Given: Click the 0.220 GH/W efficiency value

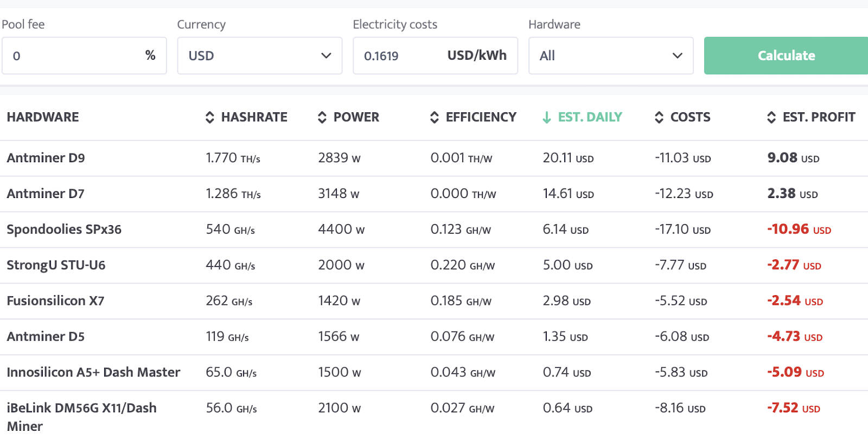Looking at the screenshot, I should click(x=463, y=265).
